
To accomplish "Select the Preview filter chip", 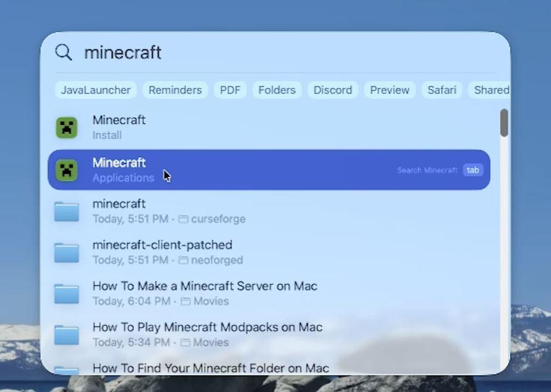I will click(390, 90).
